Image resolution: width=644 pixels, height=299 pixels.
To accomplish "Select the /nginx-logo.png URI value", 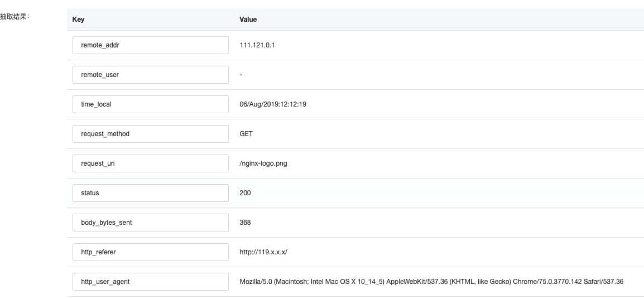I will pyautogui.click(x=263, y=163).
